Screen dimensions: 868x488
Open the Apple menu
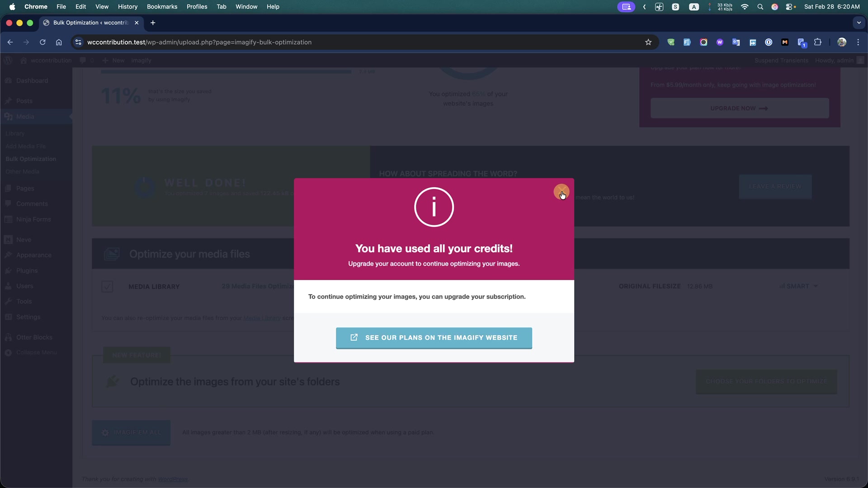12,7
